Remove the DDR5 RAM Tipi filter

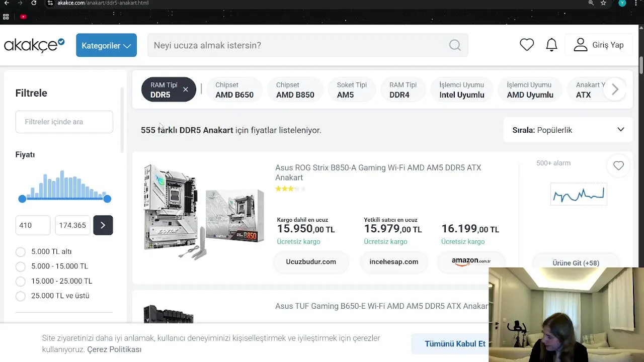pyautogui.click(x=185, y=89)
